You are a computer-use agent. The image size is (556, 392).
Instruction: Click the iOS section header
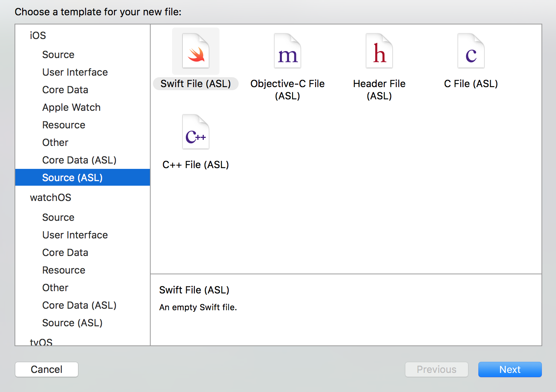pos(38,36)
